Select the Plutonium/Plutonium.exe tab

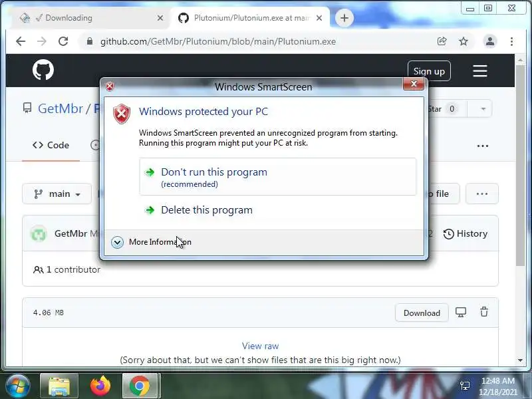(x=249, y=18)
